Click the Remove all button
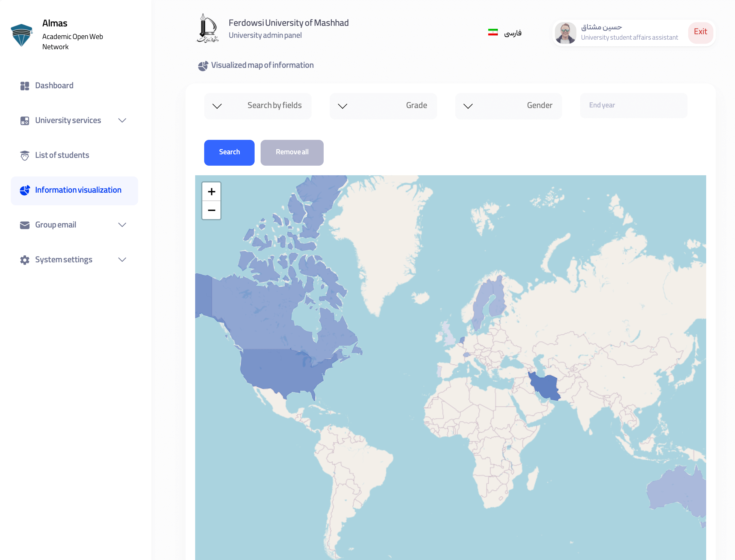The width and height of the screenshot is (735, 560). pyautogui.click(x=292, y=153)
